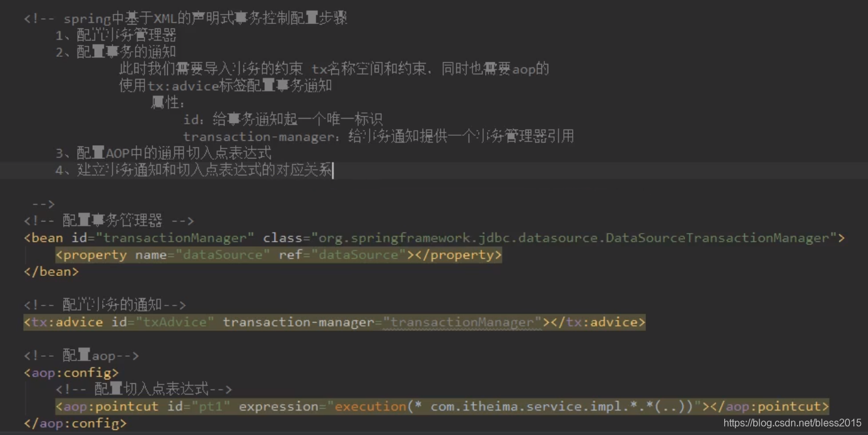This screenshot has height=435, width=868.
Task: Click the comment line starting 'transaction-manager：'
Action: click(x=378, y=136)
